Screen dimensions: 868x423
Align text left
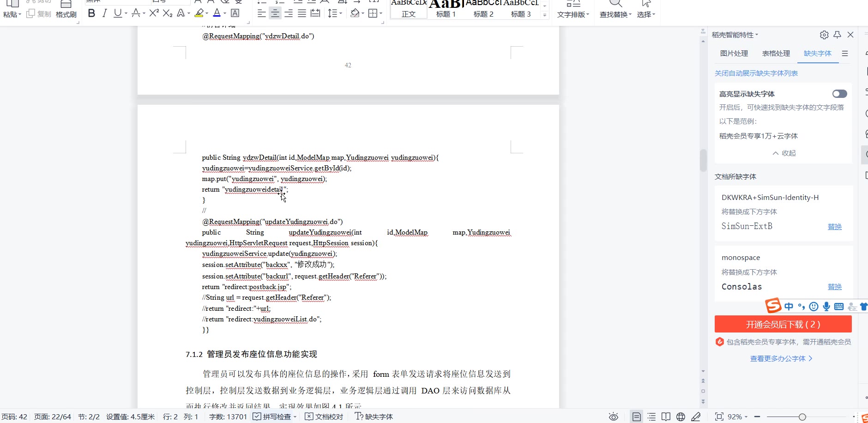coord(262,13)
